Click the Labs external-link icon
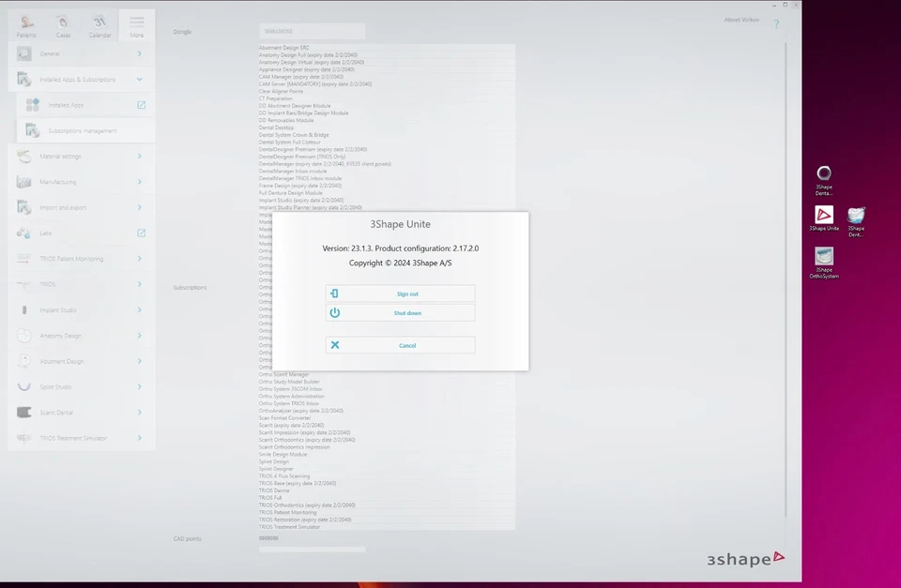 (x=141, y=233)
